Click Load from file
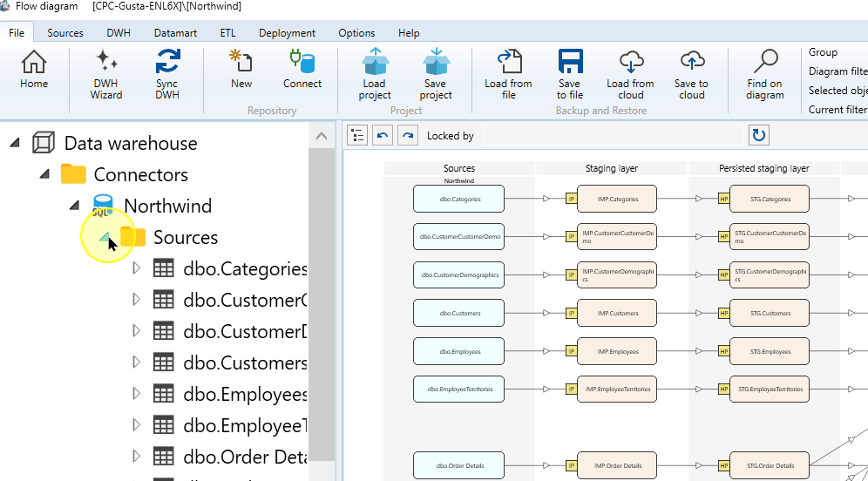Screen dimensions: 868x481 click(509, 75)
